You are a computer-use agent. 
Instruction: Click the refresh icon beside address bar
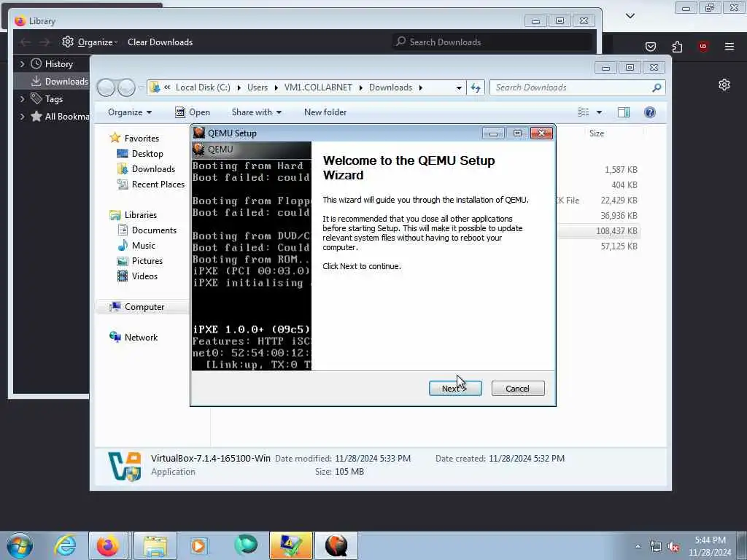click(476, 87)
